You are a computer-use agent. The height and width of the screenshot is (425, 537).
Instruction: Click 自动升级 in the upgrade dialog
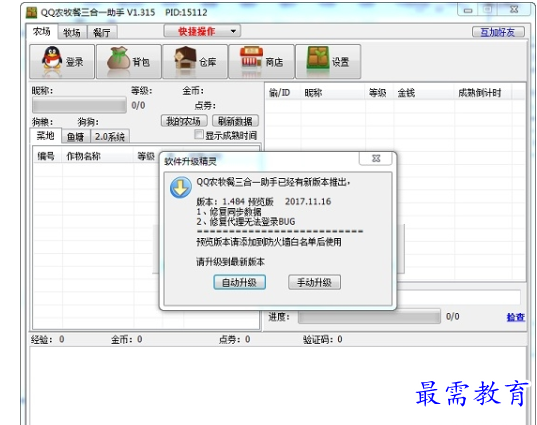tap(239, 283)
